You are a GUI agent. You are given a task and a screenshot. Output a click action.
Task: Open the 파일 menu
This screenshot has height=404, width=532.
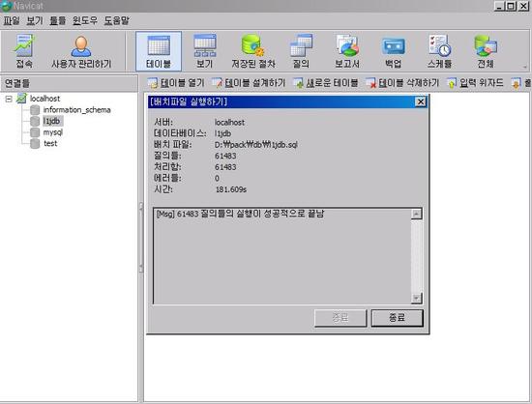pos(12,20)
